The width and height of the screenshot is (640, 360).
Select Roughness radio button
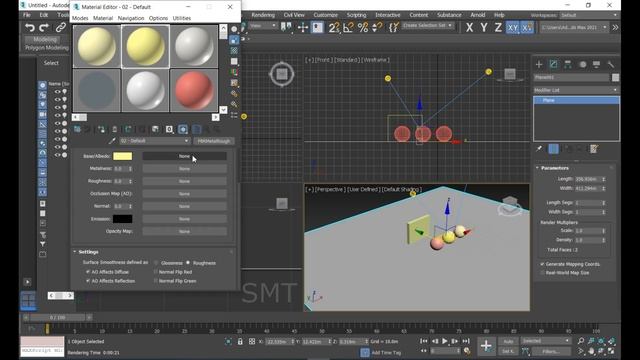188,263
